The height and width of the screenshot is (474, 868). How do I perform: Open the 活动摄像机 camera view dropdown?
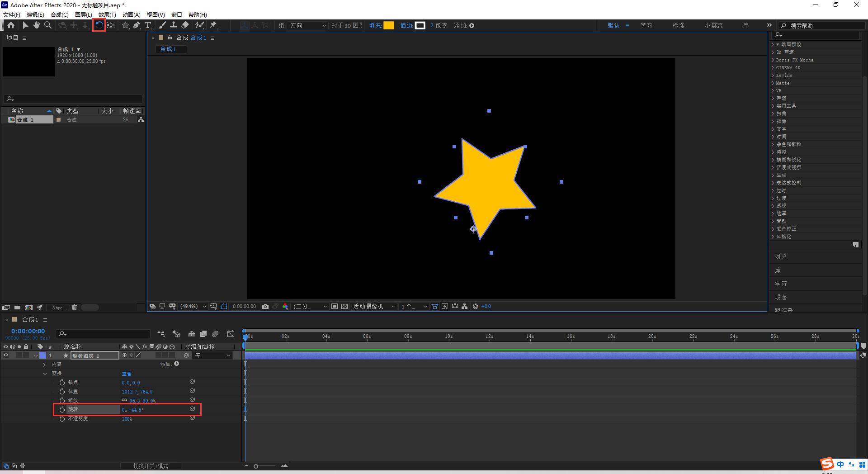[374, 306]
